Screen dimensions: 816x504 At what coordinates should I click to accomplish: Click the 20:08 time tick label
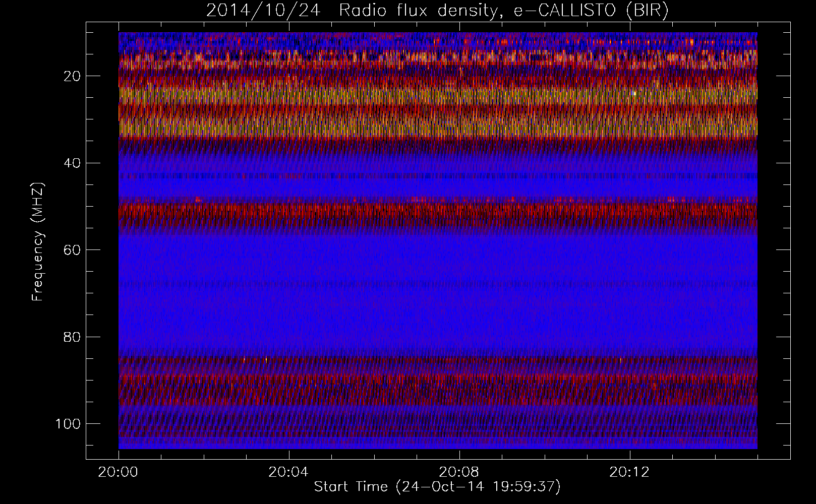[459, 472]
